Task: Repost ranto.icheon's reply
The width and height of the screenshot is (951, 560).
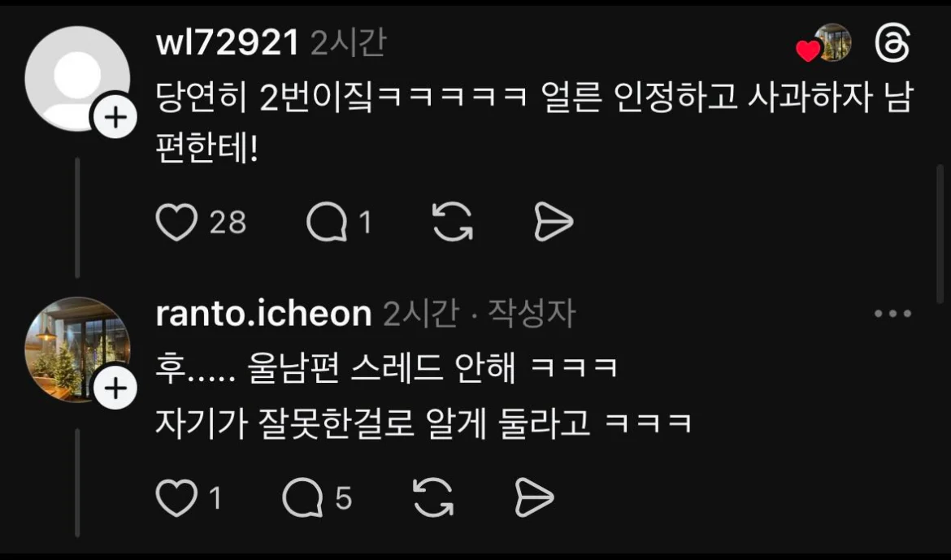Action: tap(433, 497)
